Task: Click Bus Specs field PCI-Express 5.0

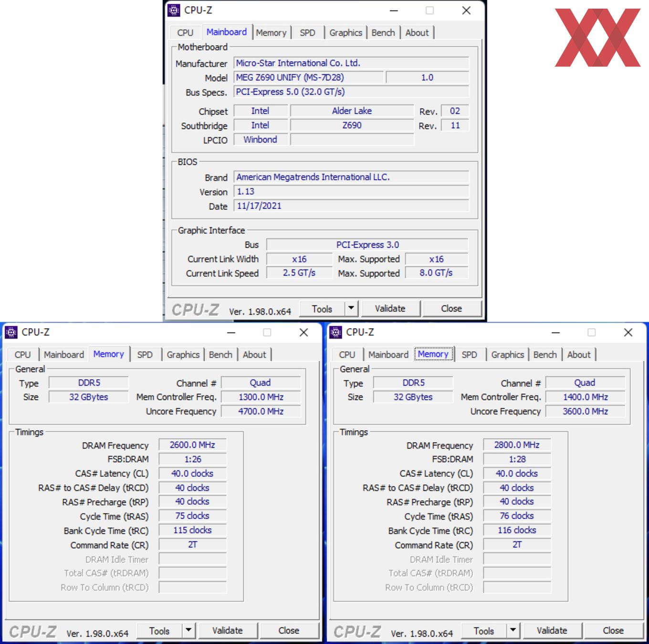Action: click(351, 92)
